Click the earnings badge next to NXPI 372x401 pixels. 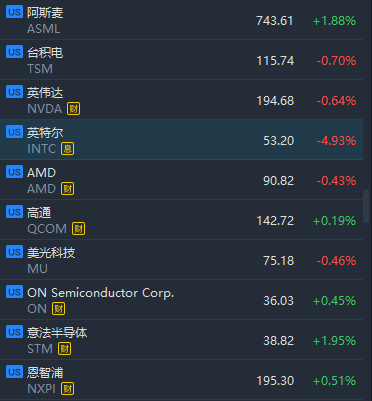[x=67, y=389]
